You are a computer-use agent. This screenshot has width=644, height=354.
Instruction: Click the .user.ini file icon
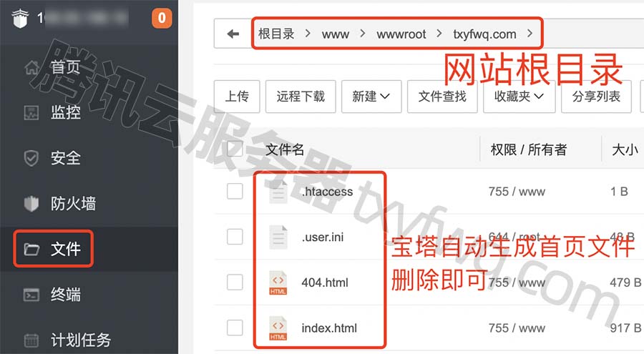pos(278,237)
